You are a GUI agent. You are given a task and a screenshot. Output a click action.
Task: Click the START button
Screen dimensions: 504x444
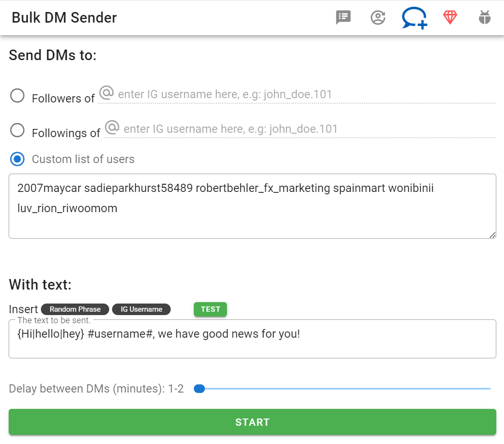point(252,422)
